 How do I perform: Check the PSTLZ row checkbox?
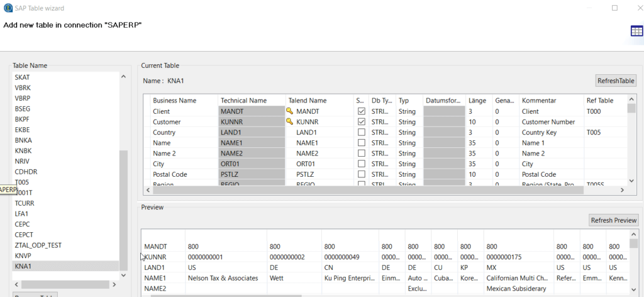click(362, 174)
